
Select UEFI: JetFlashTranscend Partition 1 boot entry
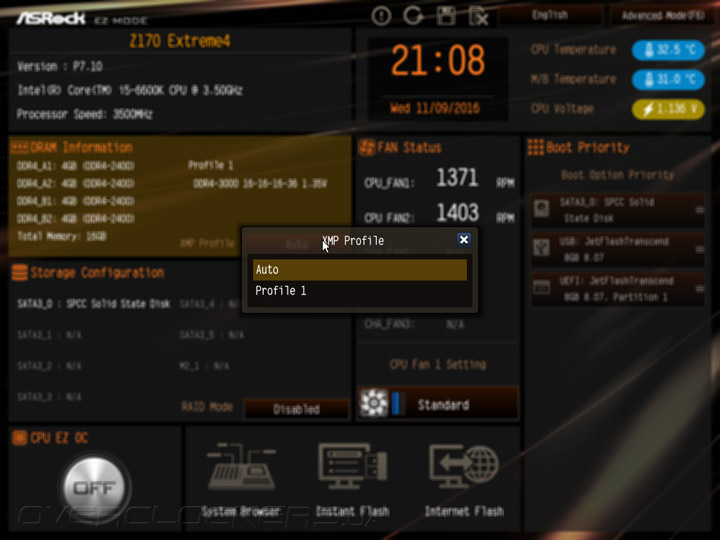618,289
